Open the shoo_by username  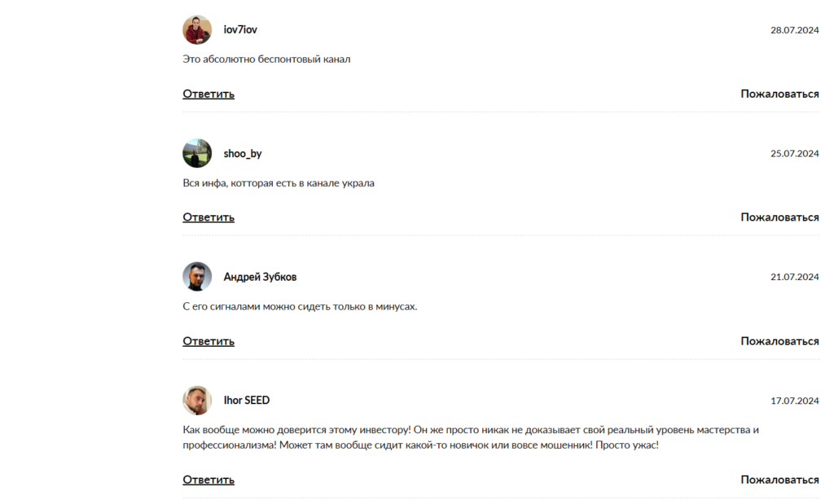pyautogui.click(x=243, y=153)
